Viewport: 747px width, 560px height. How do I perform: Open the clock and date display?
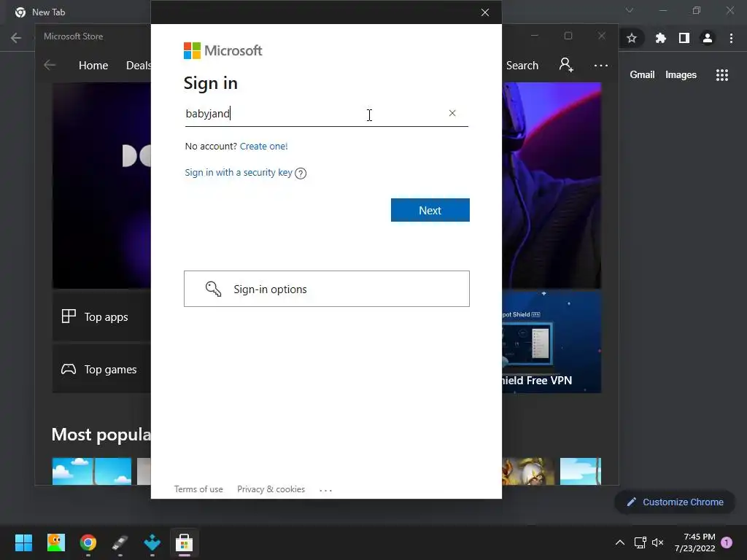click(x=694, y=542)
